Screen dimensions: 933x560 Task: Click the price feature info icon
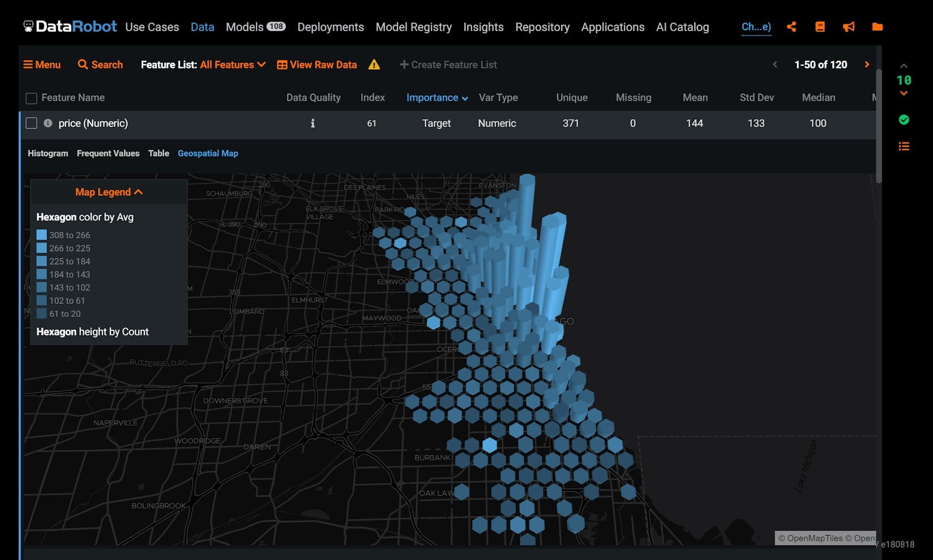tap(48, 123)
